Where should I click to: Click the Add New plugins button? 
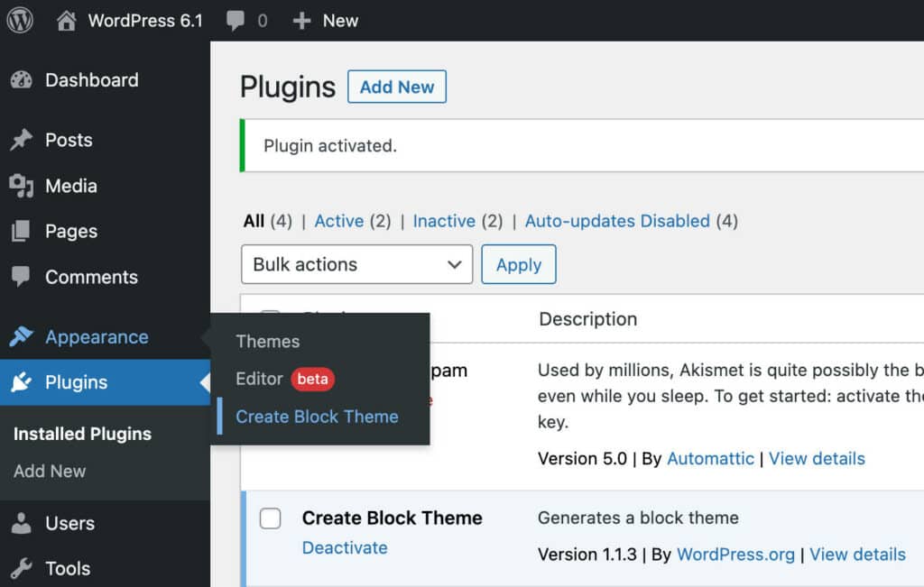pyautogui.click(x=397, y=87)
